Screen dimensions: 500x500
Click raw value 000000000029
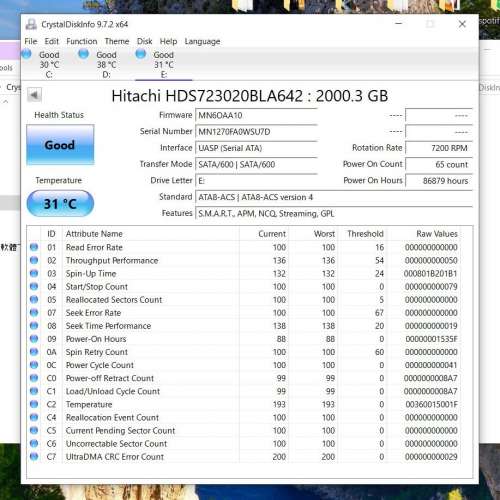coord(431,457)
